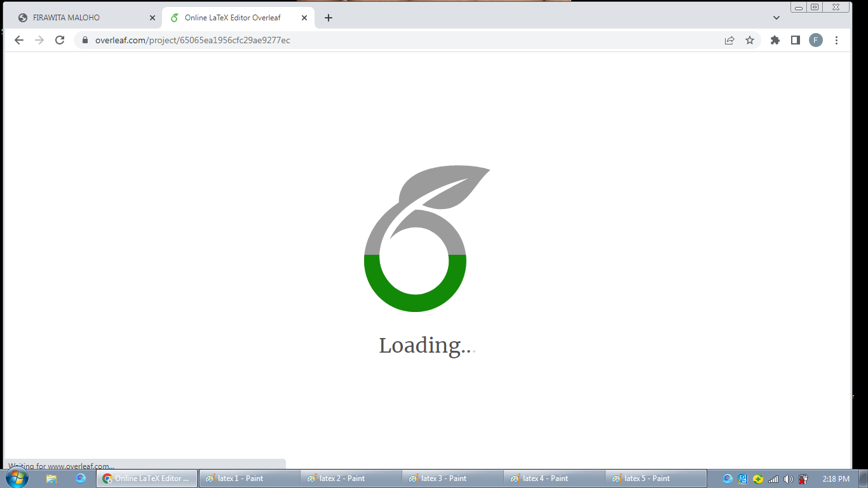Viewport: 868px width, 488px height.
Task: Click the blue globe tray icon
Action: [728, 479]
